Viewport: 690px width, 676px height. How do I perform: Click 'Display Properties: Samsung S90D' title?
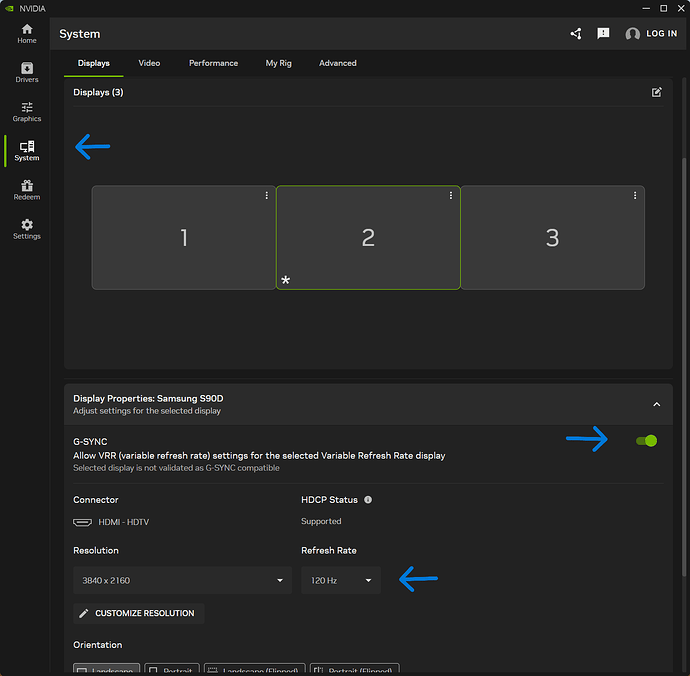click(x=148, y=398)
